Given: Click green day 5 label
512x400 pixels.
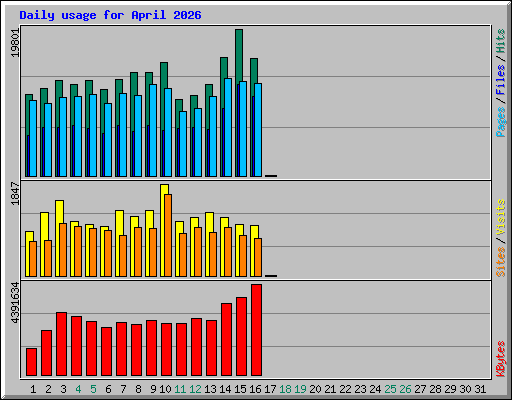Looking at the screenshot, I should (93, 389).
